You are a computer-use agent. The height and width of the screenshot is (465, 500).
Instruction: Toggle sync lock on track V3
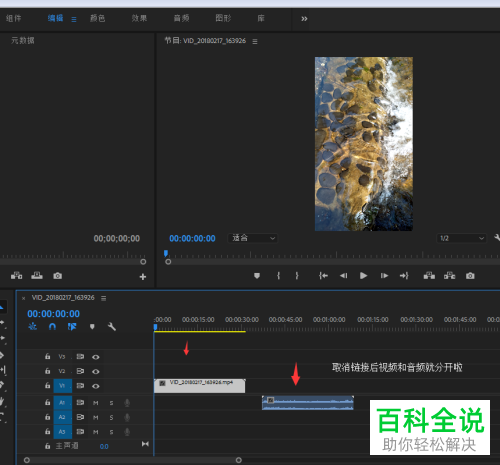pyautogui.click(x=80, y=356)
